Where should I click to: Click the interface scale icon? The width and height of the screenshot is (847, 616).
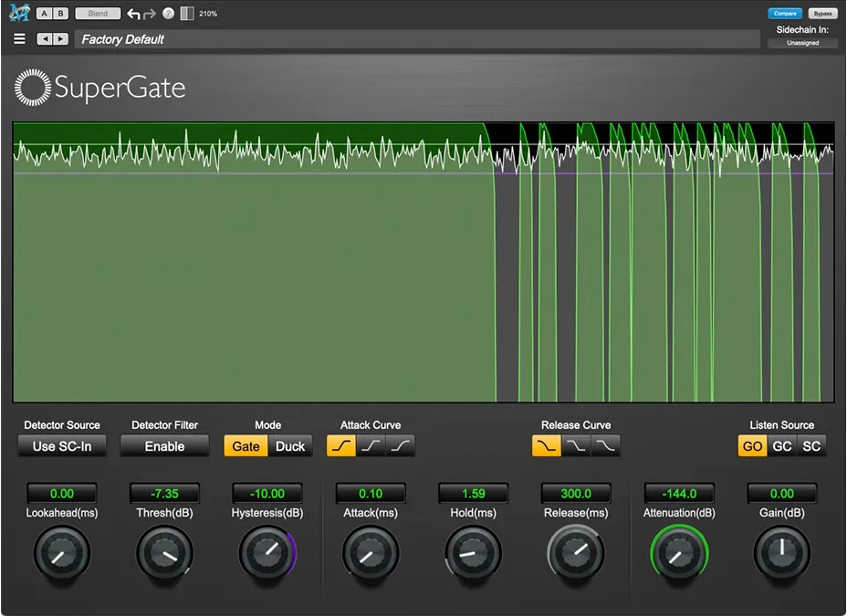[187, 14]
